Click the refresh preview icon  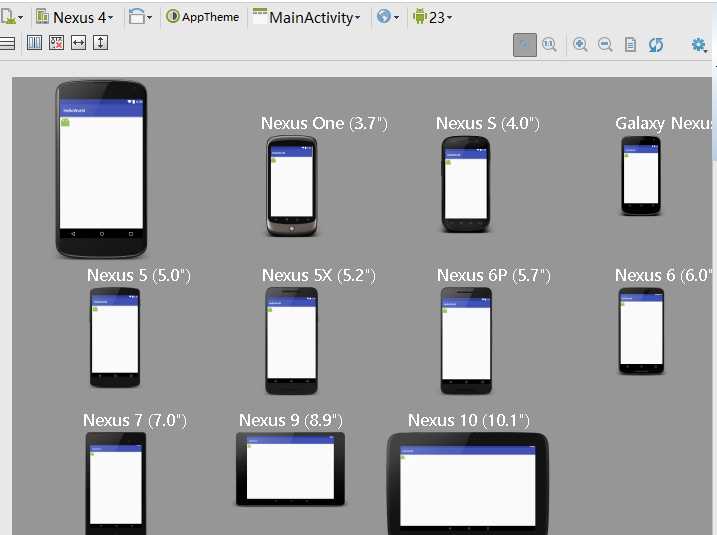click(656, 45)
